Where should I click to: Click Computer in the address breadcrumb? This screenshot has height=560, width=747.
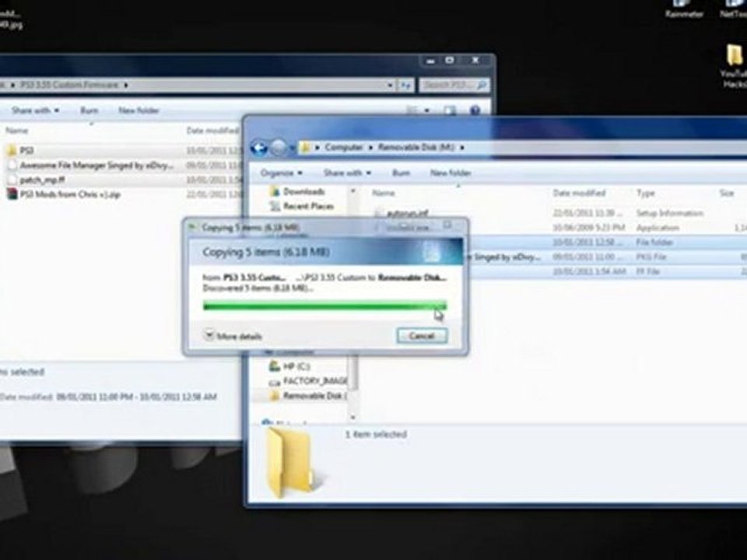pos(343,148)
